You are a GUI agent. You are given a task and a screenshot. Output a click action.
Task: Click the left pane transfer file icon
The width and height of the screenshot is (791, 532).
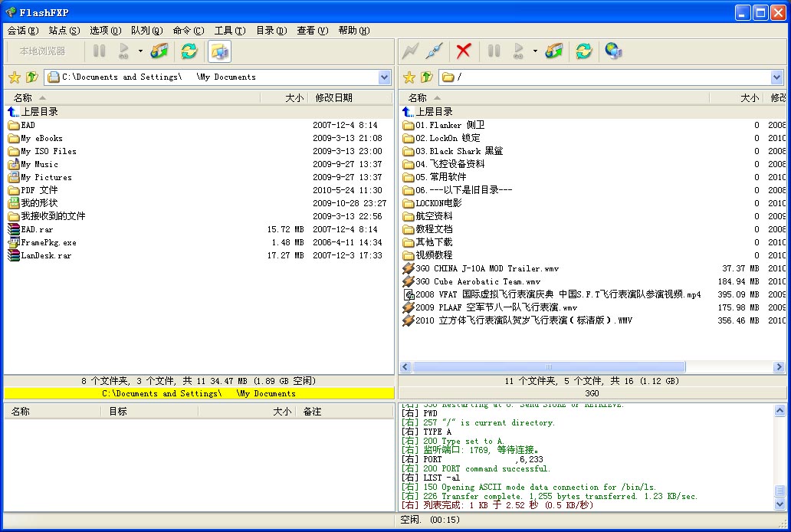159,51
